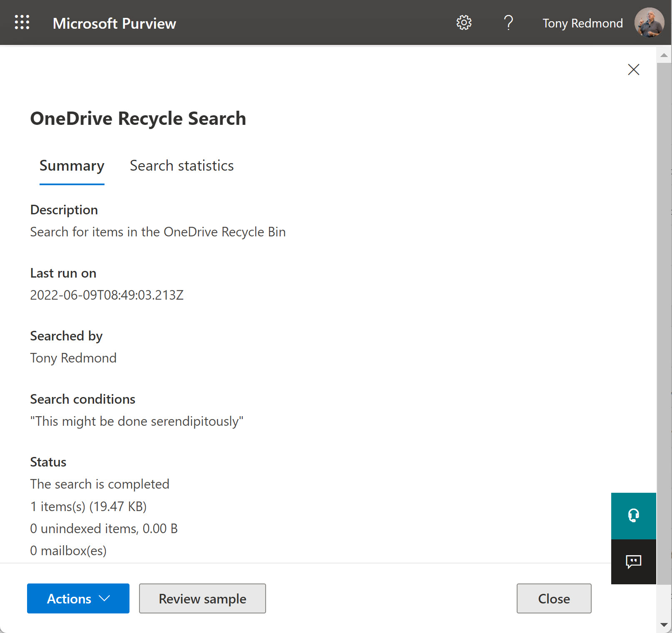Viewport: 672px width, 633px height.
Task: Click the Review sample button
Action: 202,598
